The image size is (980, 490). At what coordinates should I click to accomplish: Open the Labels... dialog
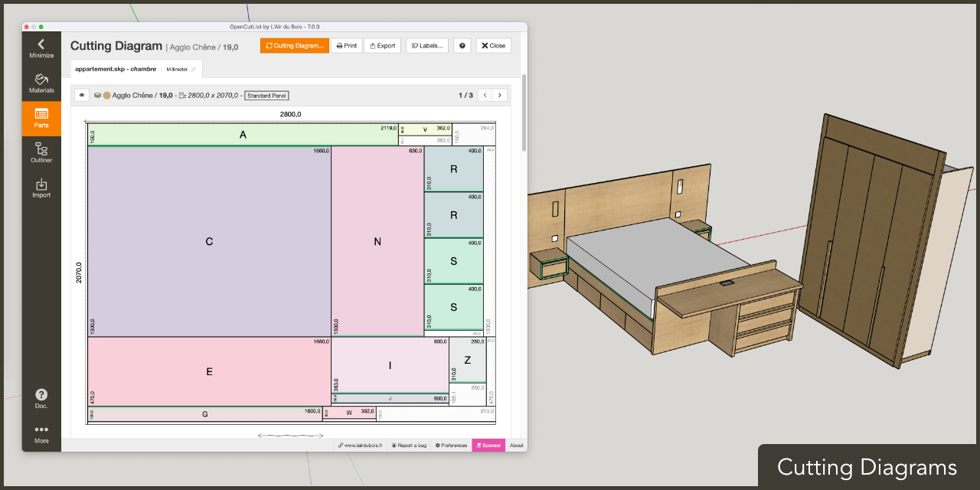click(x=427, y=46)
